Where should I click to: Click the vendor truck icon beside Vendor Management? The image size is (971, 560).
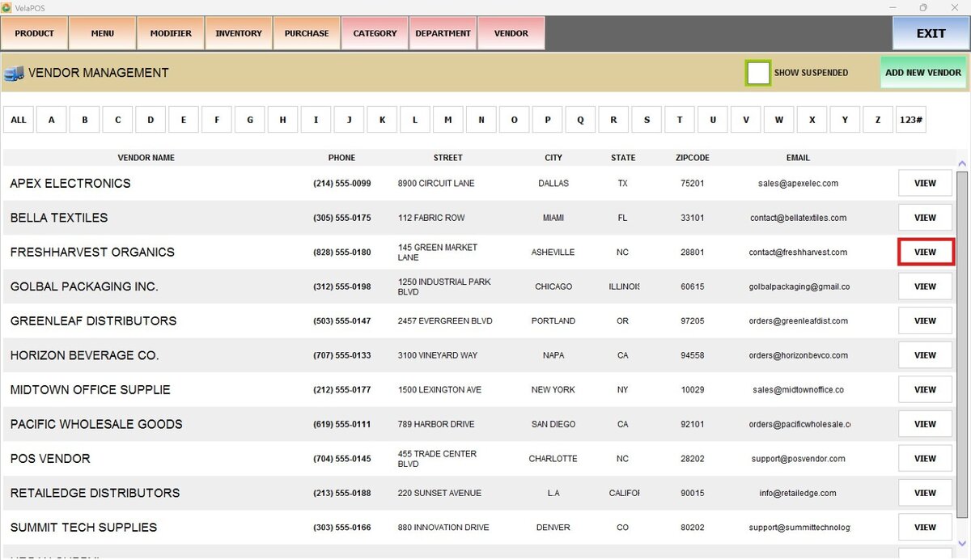click(x=13, y=73)
